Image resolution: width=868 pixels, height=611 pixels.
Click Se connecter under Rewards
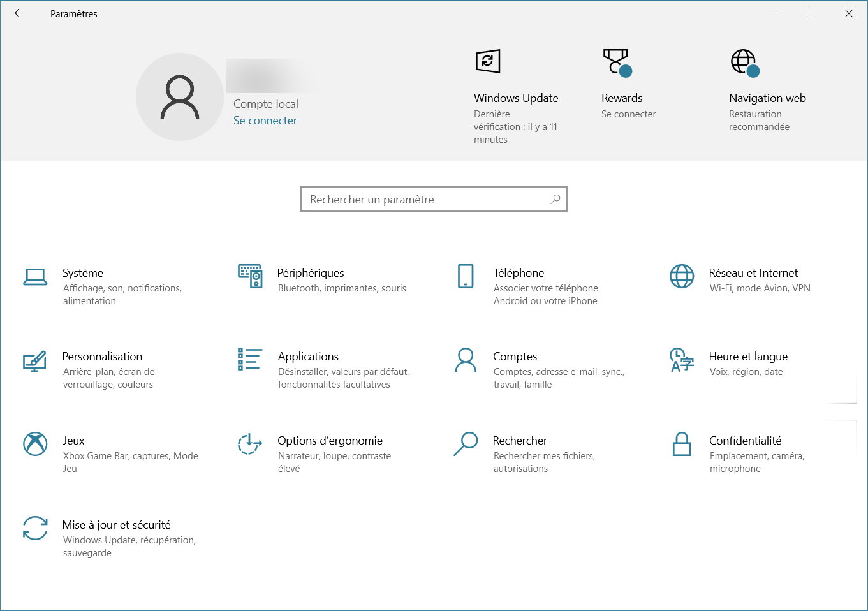tap(628, 114)
